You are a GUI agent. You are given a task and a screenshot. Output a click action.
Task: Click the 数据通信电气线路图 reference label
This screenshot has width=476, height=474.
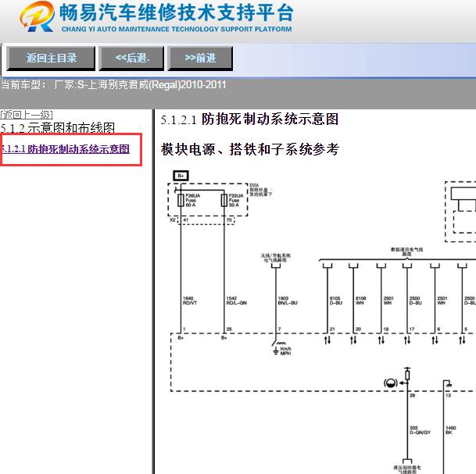[406, 251]
